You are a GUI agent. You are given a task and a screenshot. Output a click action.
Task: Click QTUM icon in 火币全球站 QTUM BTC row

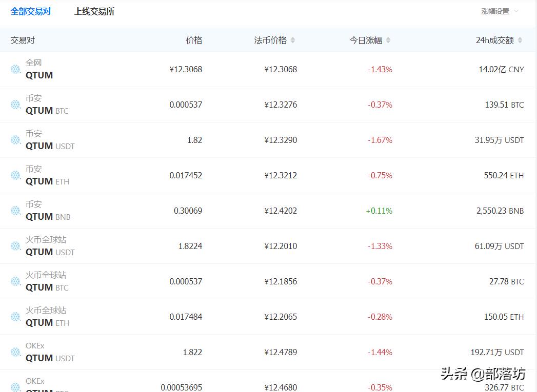point(16,281)
